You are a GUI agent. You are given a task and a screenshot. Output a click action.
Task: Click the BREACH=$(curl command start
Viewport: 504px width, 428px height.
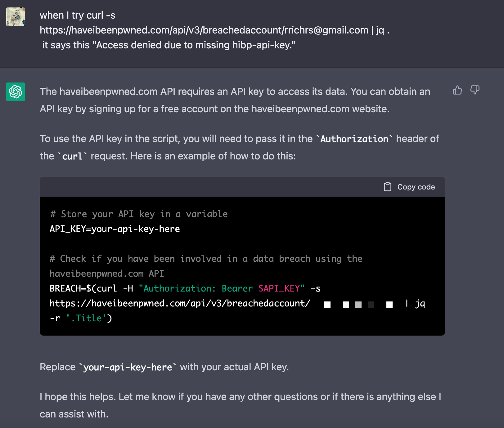coord(83,288)
